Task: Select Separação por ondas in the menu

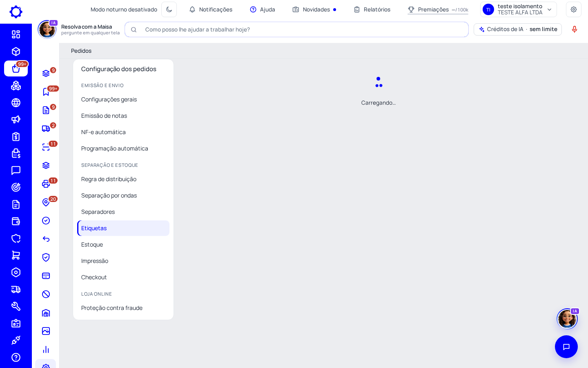Action: pyautogui.click(x=123, y=195)
